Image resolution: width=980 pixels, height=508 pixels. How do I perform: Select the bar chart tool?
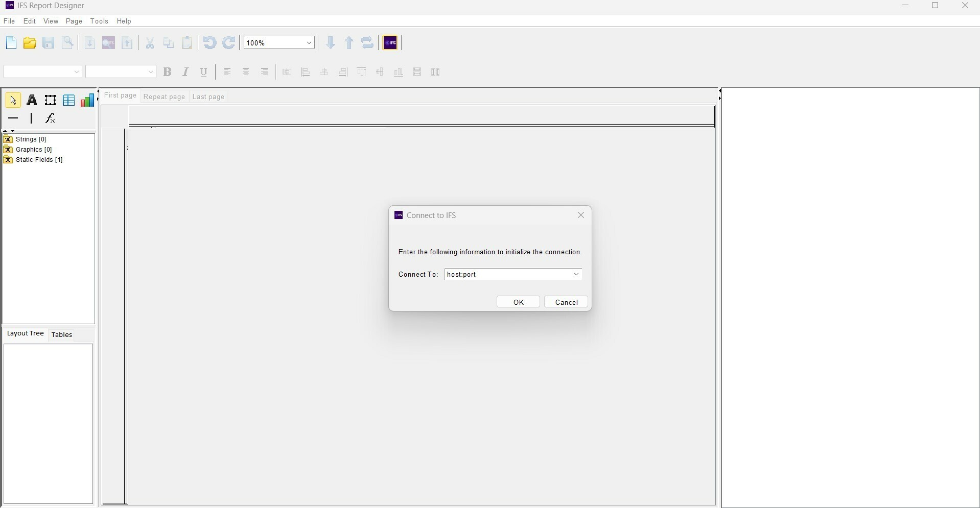87,100
